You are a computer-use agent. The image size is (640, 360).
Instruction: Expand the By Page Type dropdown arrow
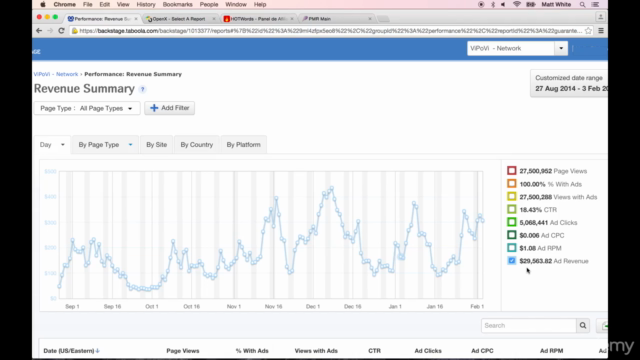131,144
